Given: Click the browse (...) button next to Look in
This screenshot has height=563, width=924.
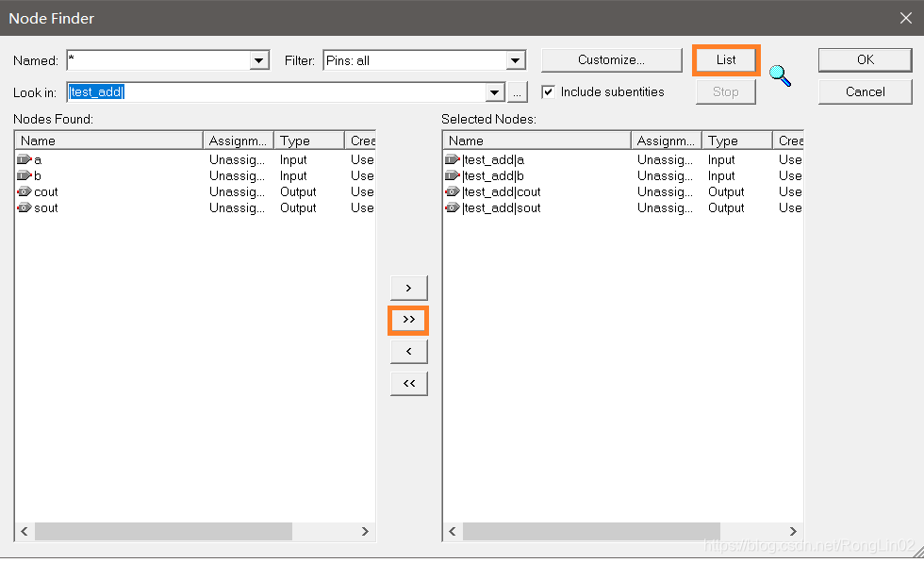Looking at the screenshot, I should [517, 92].
